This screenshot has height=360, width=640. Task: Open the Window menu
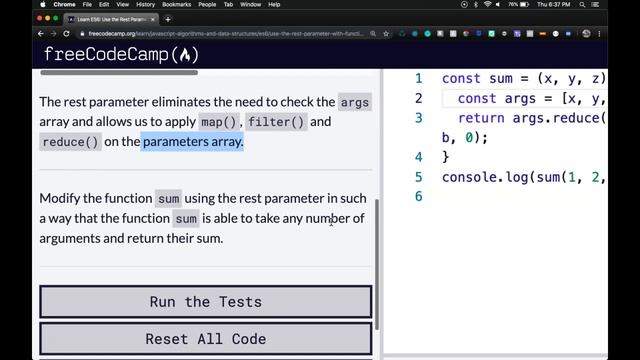tap(250, 4)
